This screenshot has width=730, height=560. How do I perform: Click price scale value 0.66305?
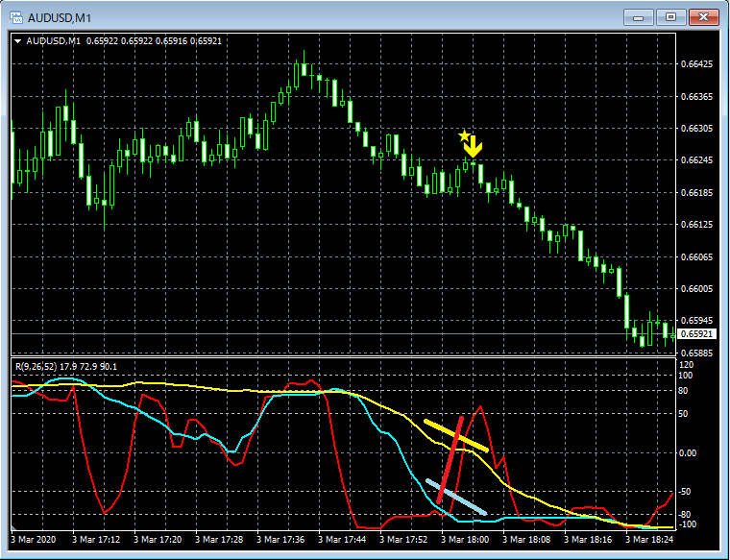click(696, 129)
